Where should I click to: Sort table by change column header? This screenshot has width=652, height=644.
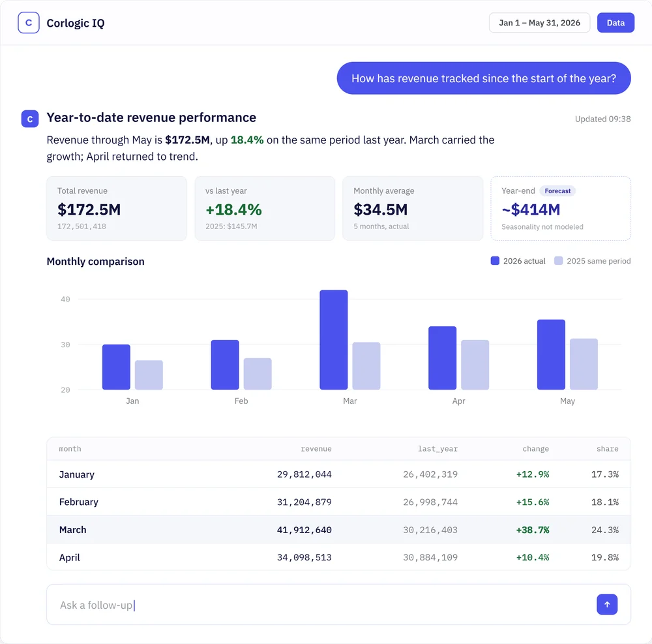point(535,449)
